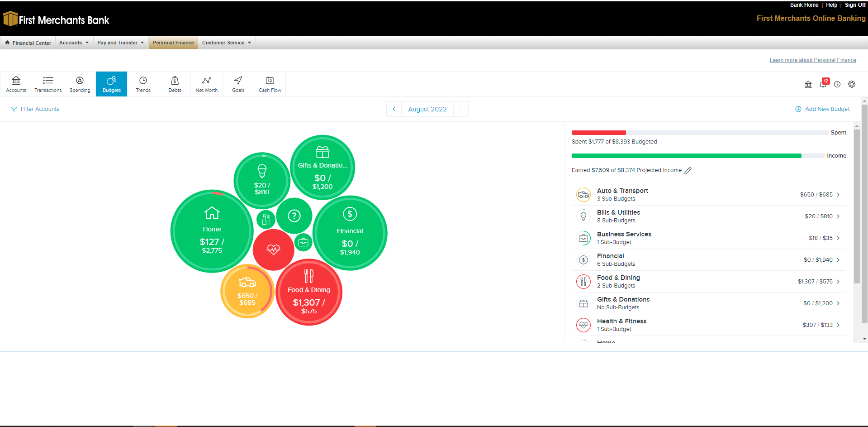Go to next month arrow
868x427 pixels.
[x=461, y=109]
